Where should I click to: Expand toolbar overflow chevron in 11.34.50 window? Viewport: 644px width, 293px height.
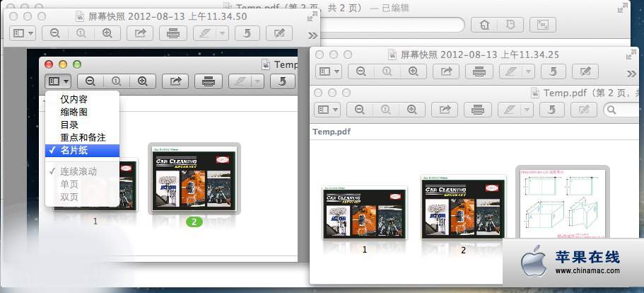tap(313, 35)
